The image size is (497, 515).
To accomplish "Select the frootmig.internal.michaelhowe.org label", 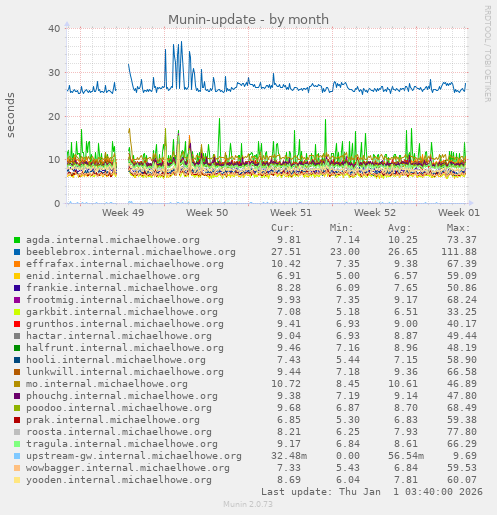I will coord(125,300).
